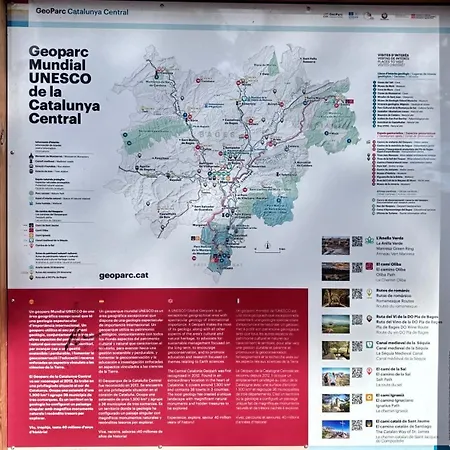450x450 pixels.
Task: Open the El camí Ignasià church thumbnail
Action: click(336, 403)
